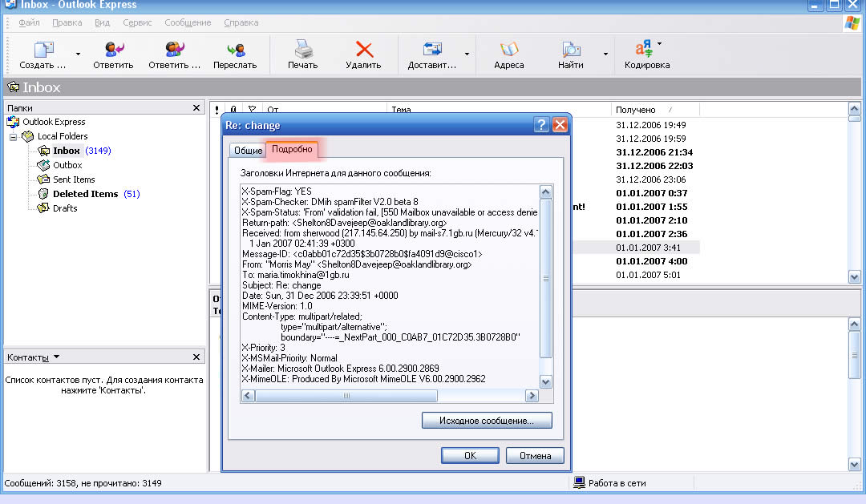Switch to the Общие tab
The height and width of the screenshot is (504, 866).
(248, 151)
